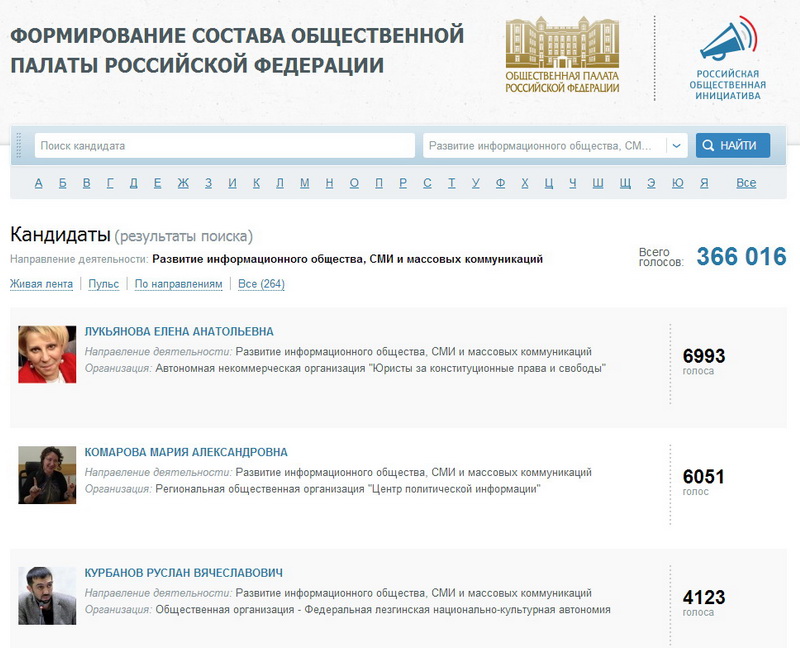The image size is (800, 648).
Task: Click the 6051 голос vote count
Action: pyautogui.click(x=704, y=482)
